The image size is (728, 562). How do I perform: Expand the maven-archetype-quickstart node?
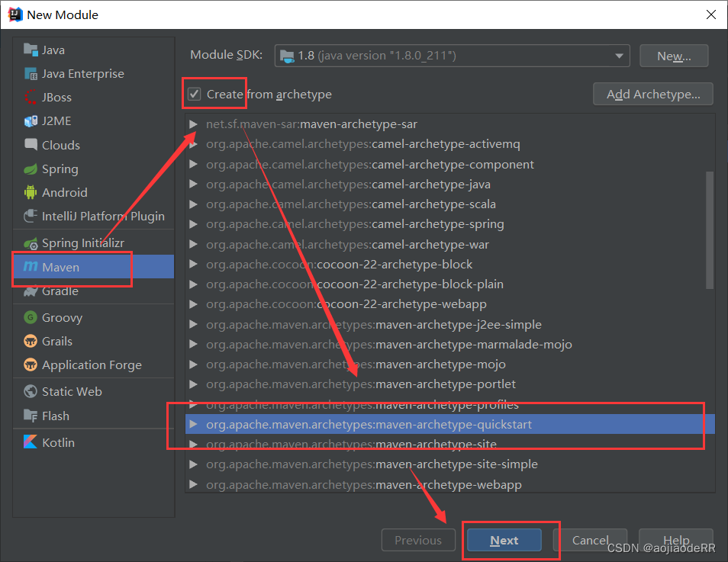(x=194, y=424)
